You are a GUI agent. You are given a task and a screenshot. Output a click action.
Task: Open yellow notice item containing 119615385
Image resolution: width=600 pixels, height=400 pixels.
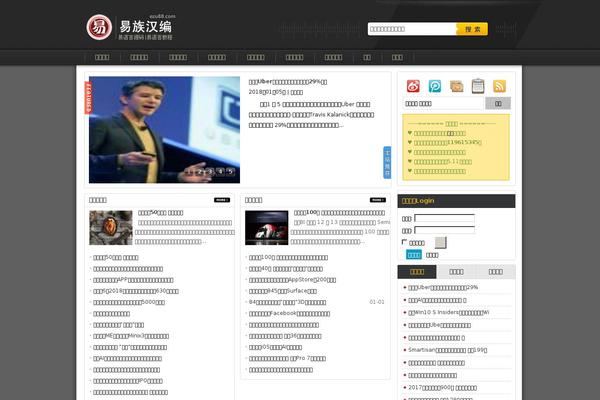[x=447, y=142]
